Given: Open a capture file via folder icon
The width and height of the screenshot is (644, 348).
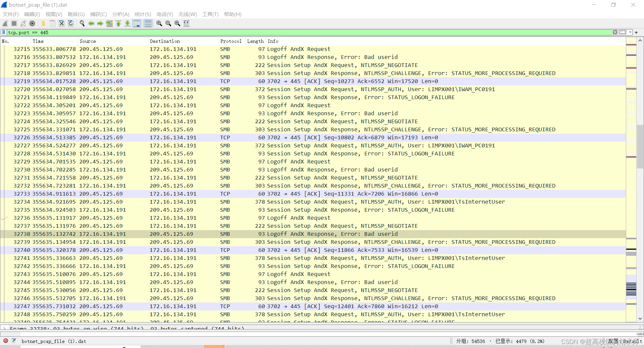Looking at the screenshot, I should 43,23.
